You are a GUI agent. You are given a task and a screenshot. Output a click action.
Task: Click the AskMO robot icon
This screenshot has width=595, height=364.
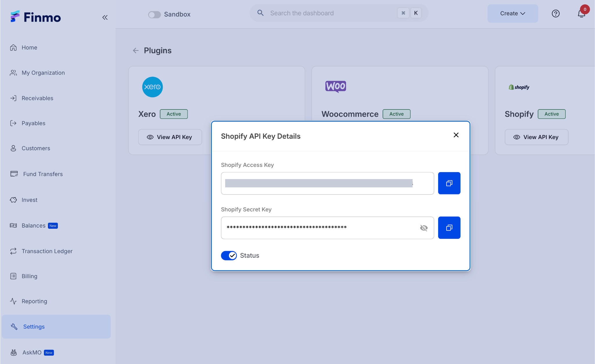[14, 352]
